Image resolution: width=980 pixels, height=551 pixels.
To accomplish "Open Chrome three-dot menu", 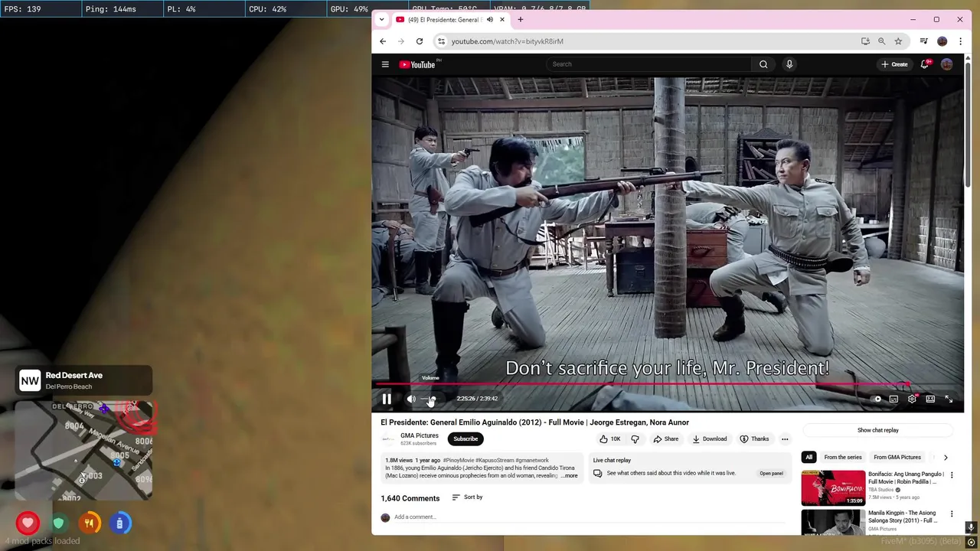I will pyautogui.click(x=960, y=41).
